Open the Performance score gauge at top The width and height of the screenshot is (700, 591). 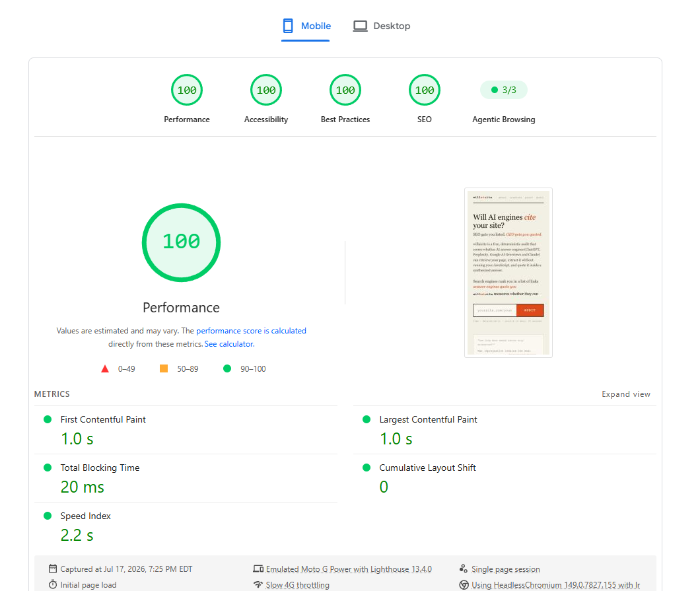(187, 90)
